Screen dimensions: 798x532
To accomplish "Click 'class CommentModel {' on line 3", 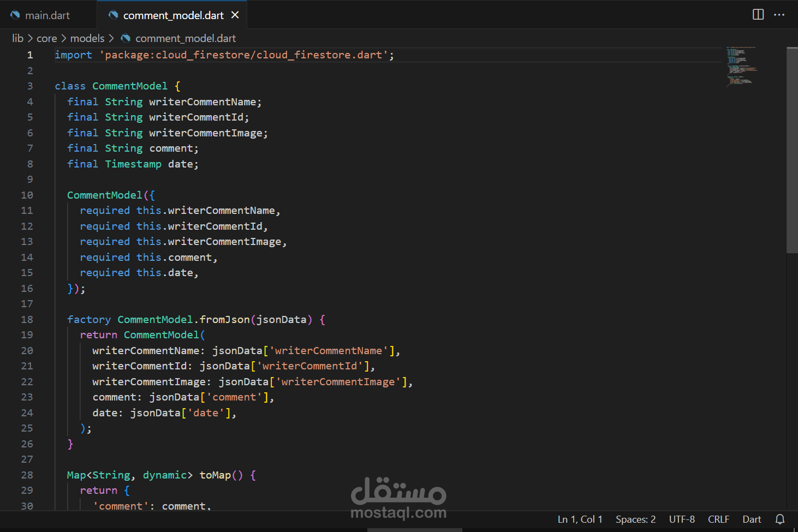I will coord(117,86).
